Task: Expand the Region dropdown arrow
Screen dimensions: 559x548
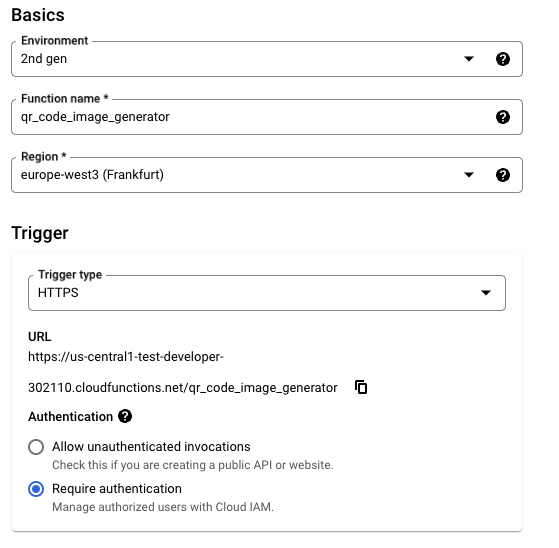Action: click(x=469, y=175)
